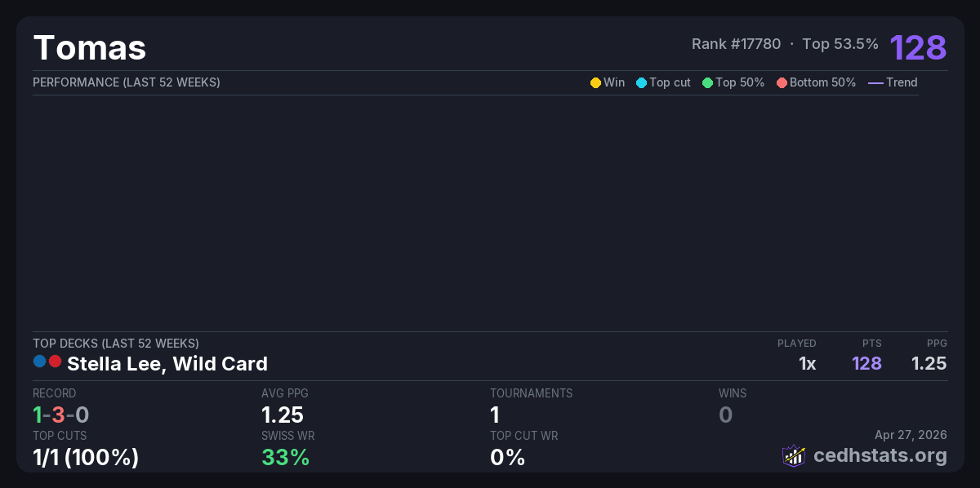This screenshot has width=980, height=488.
Task: Click the yellow Win legend dot
Action: pyautogui.click(x=595, y=82)
